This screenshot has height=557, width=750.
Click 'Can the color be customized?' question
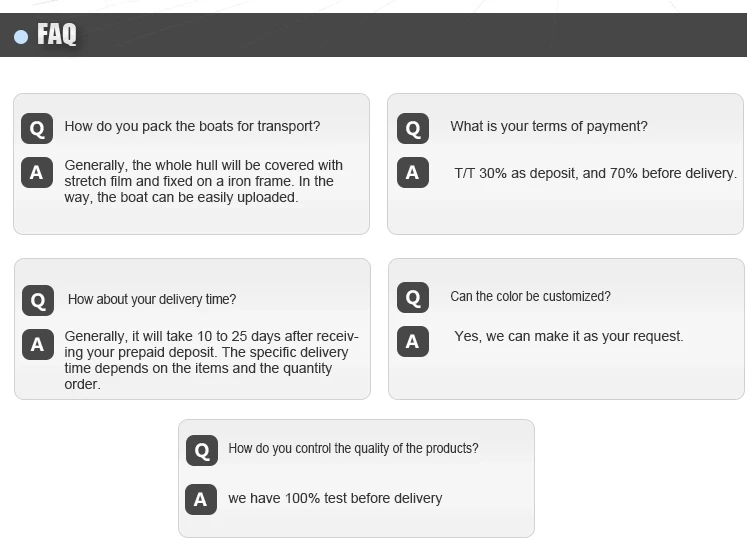click(x=530, y=296)
